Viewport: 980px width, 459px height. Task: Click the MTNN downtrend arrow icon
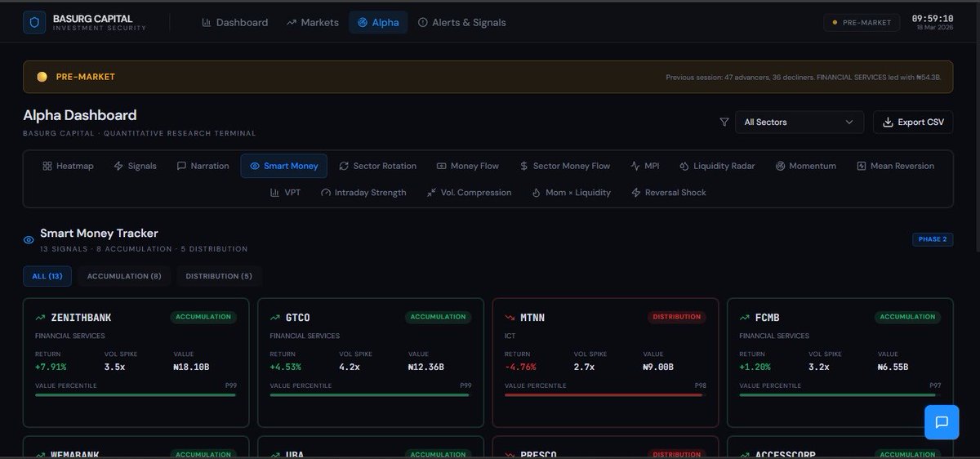click(x=510, y=317)
